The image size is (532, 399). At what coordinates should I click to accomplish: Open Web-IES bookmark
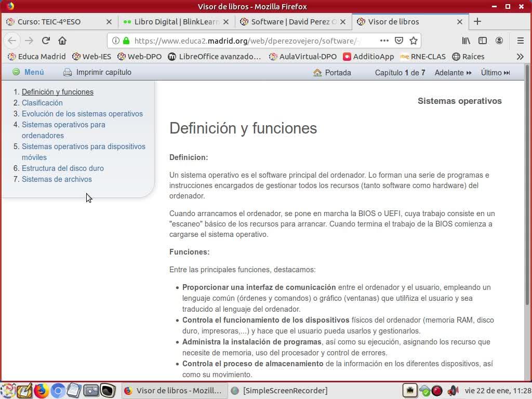pyautogui.click(x=91, y=57)
